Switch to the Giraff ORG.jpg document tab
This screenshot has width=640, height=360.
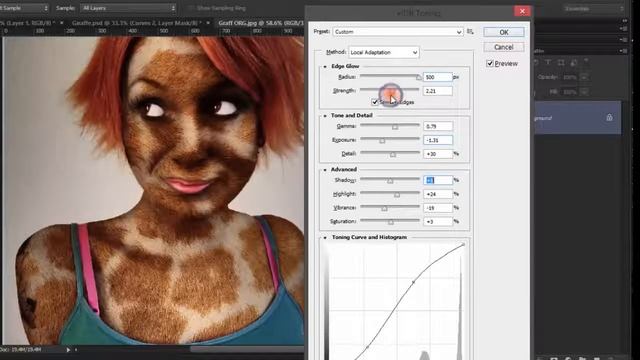pos(260,23)
